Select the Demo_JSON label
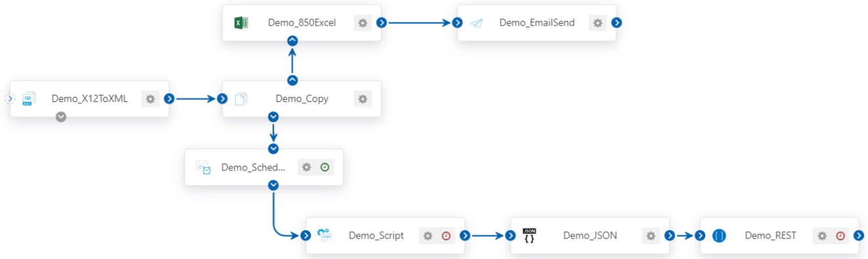This screenshot has height=259, width=868. coord(590,236)
